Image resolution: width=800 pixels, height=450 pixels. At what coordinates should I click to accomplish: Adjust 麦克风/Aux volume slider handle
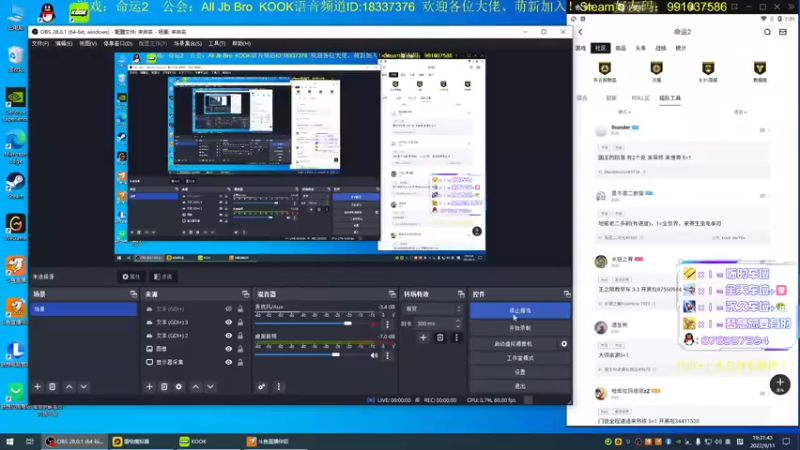pos(347,323)
